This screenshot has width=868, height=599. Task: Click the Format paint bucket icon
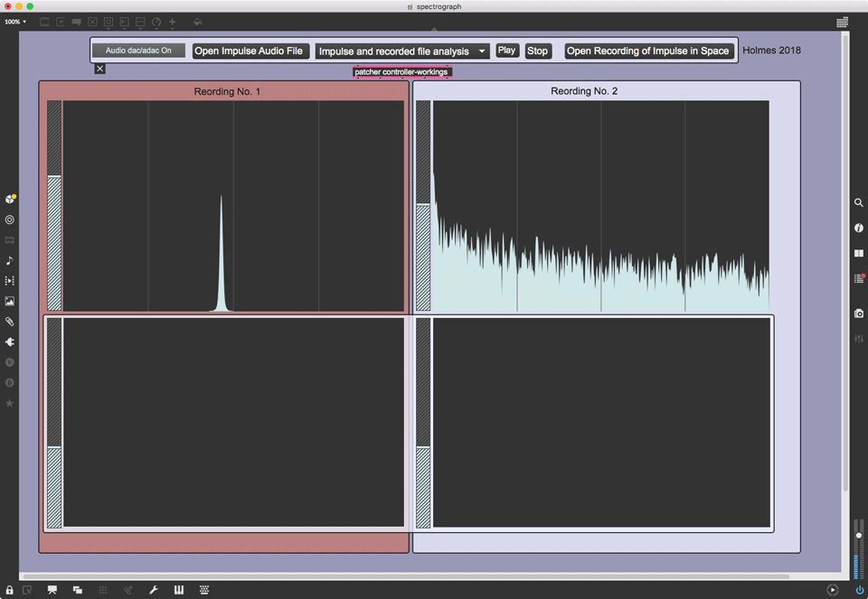(198, 22)
